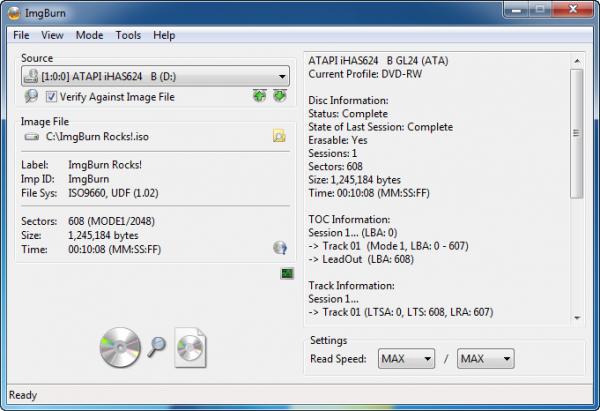
Task: Start Verify with the disc-to-file button
Action: 153,347
